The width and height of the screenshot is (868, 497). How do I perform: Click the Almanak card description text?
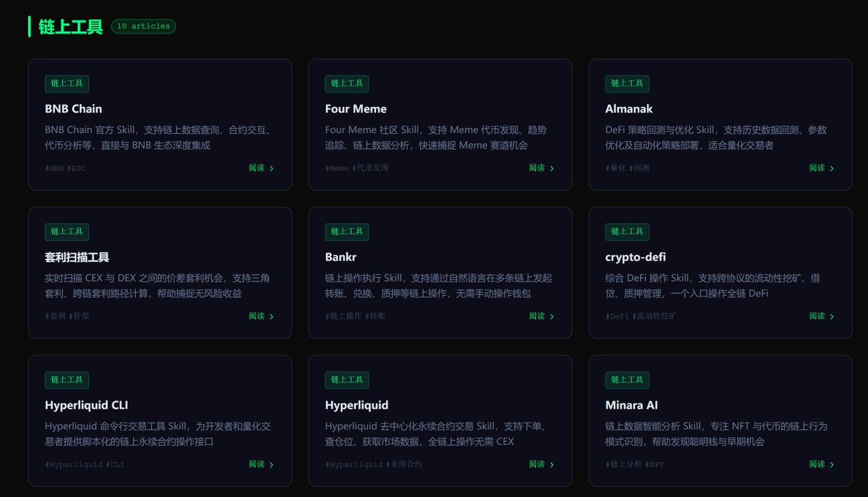point(716,137)
